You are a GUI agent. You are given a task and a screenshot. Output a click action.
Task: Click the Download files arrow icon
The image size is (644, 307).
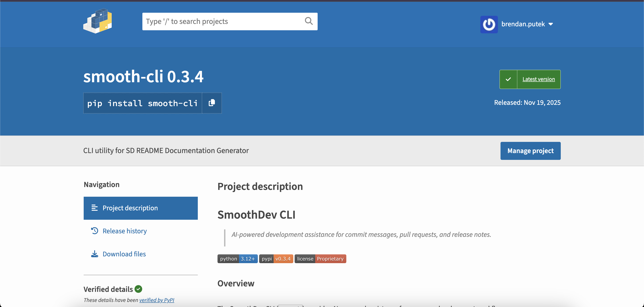pyautogui.click(x=94, y=254)
